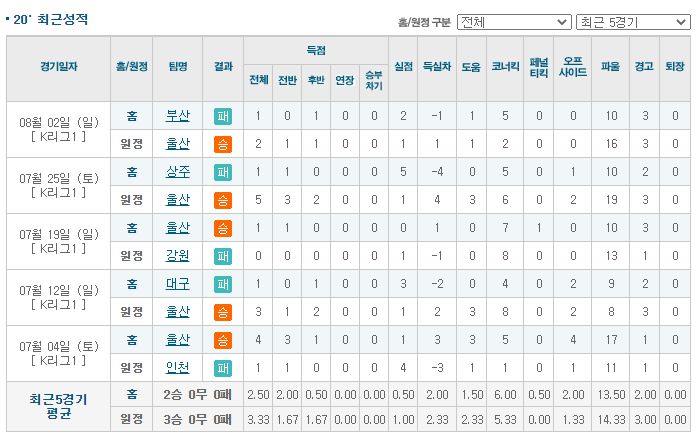Click the 파울 column header
The image size is (696, 438).
[x=610, y=67]
